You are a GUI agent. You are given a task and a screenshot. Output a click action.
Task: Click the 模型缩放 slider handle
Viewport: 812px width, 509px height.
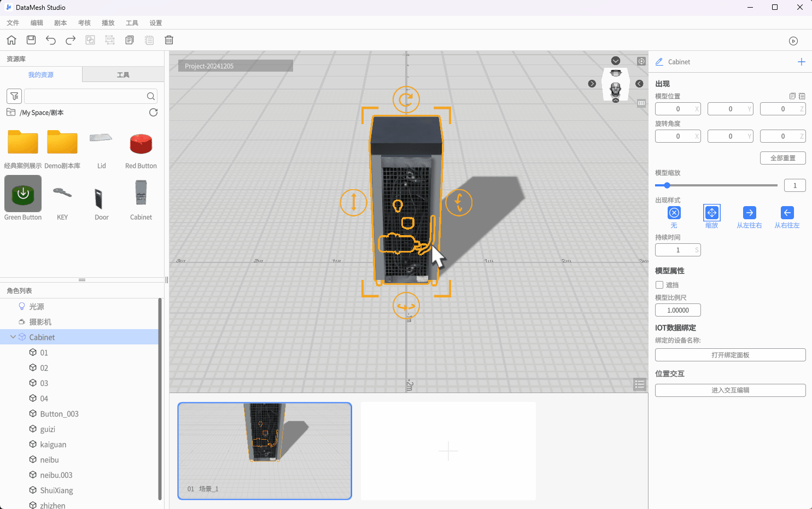click(667, 185)
